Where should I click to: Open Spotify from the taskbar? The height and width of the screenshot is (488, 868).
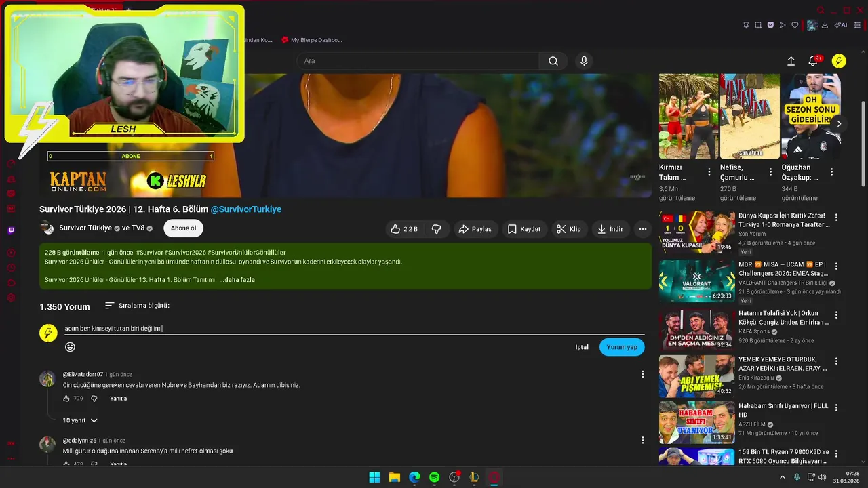click(x=434, y=477)
